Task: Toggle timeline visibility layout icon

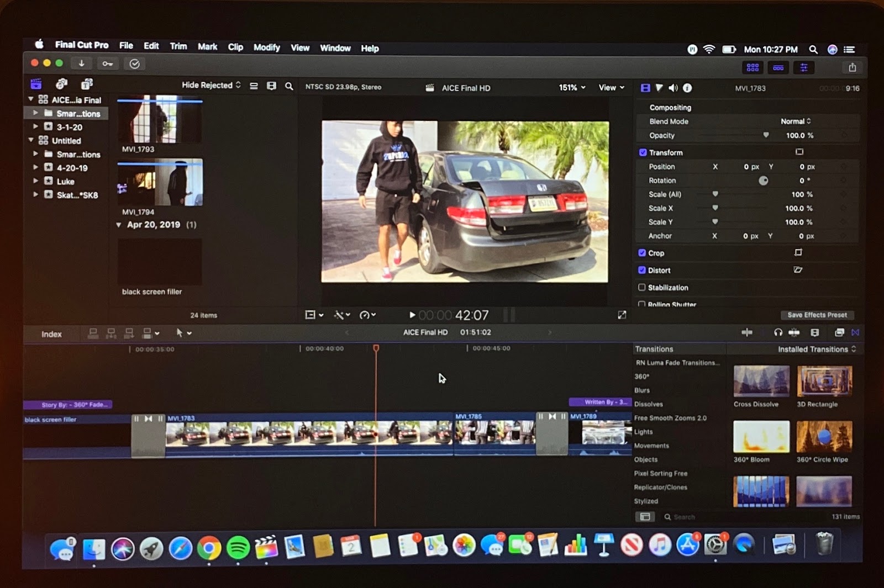Action: point(778,67)
